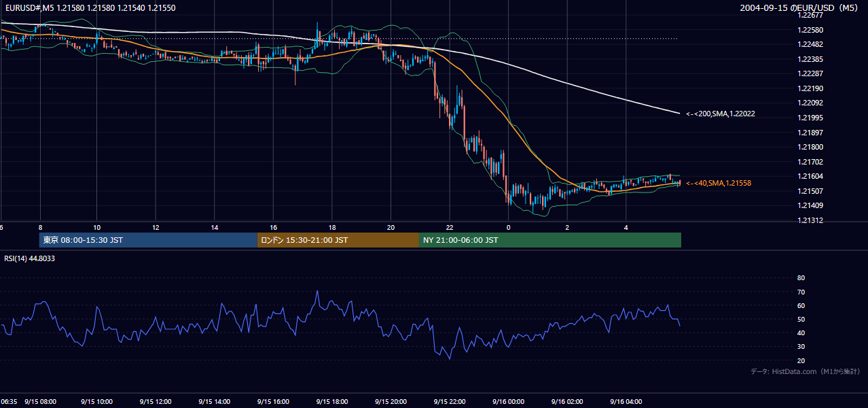Click bottom time label 9/15 18:00
Screen dimensions: 868x408
pyautogui.click(x=333, y=401)
